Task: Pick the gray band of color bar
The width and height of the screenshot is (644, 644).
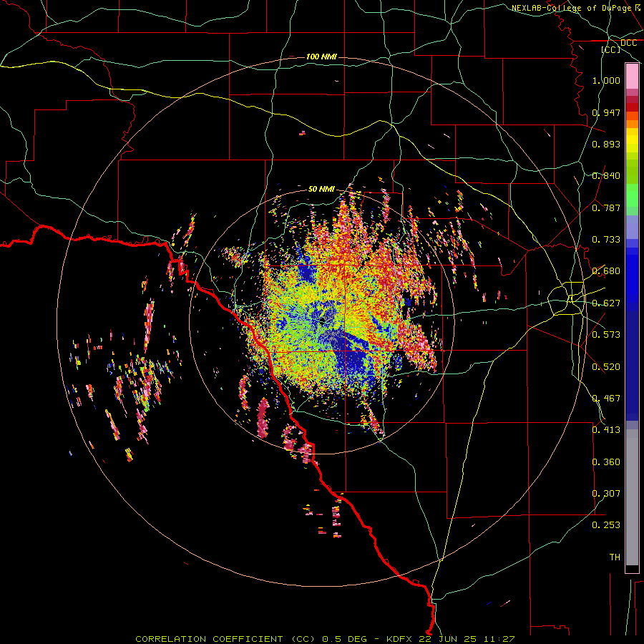Action: (632, 497)
